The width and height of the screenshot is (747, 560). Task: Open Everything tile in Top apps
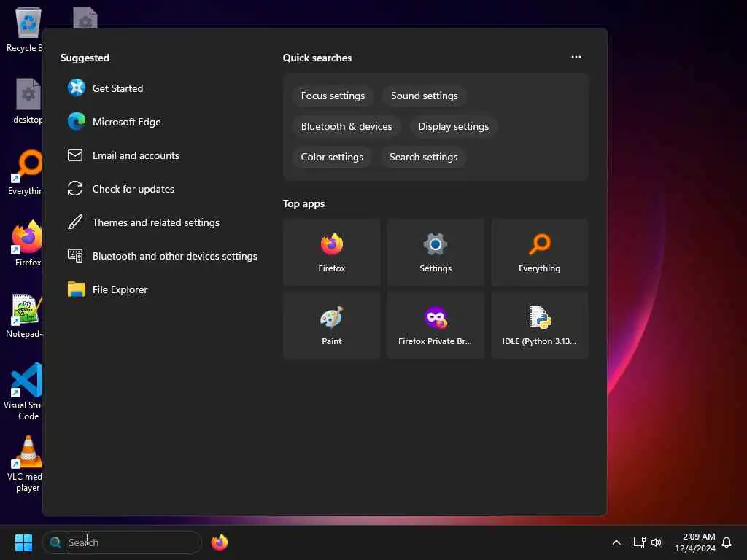pyautogui.click(x=540, y=252)
